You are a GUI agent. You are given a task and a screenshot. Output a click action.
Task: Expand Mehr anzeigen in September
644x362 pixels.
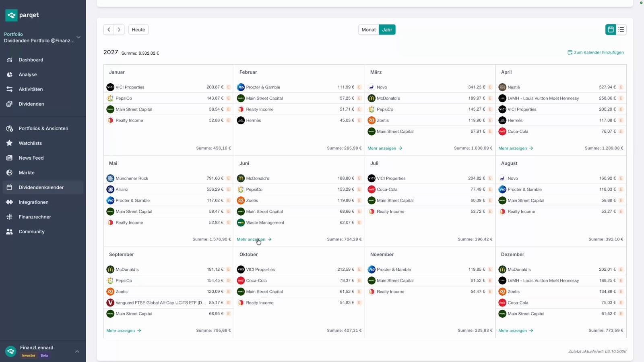pos(124,331)
